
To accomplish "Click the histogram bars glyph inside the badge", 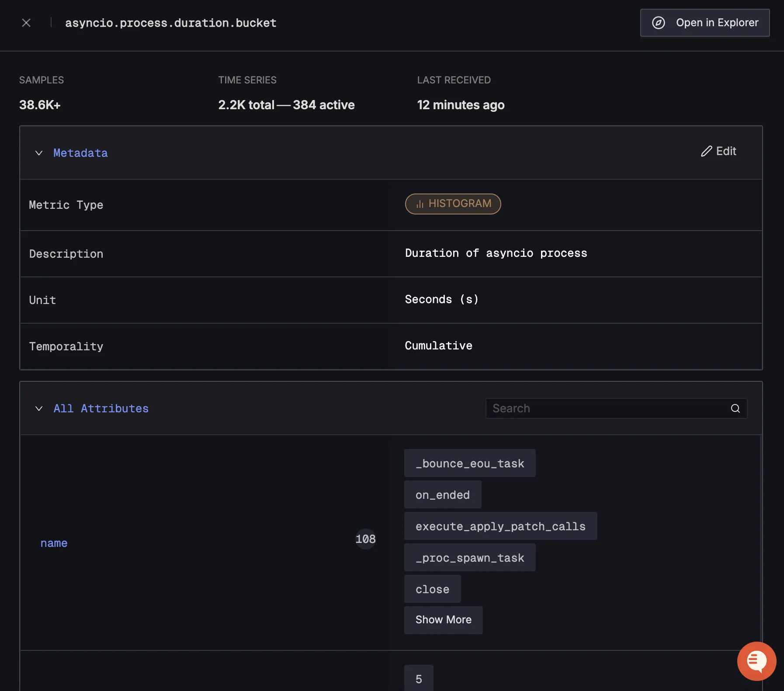I will tap(420, 204).
